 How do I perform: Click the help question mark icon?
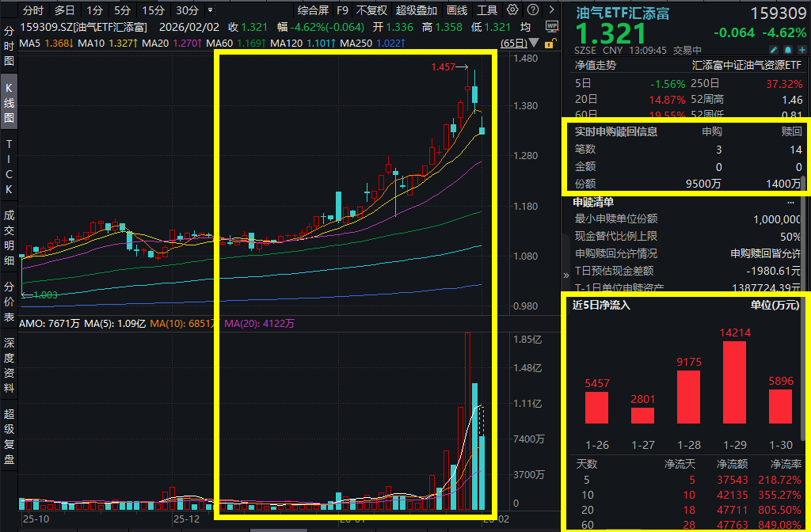tap(532, 9)
